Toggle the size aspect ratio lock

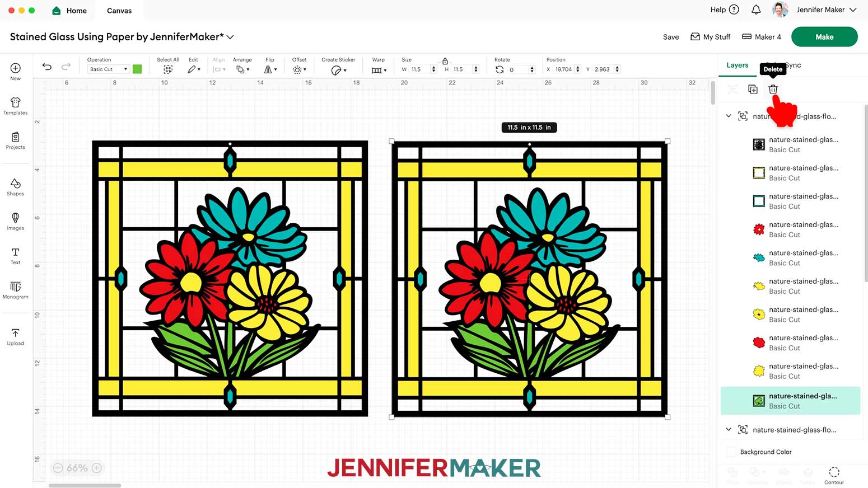[445, 61]
